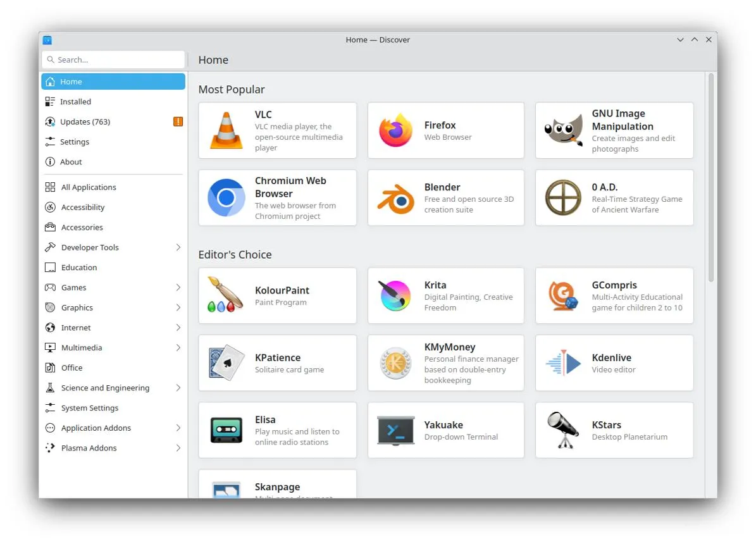Viewport: 756px width, 544px height.
Task: Click the Discover app icon in title bar
Action: [47, 40]
